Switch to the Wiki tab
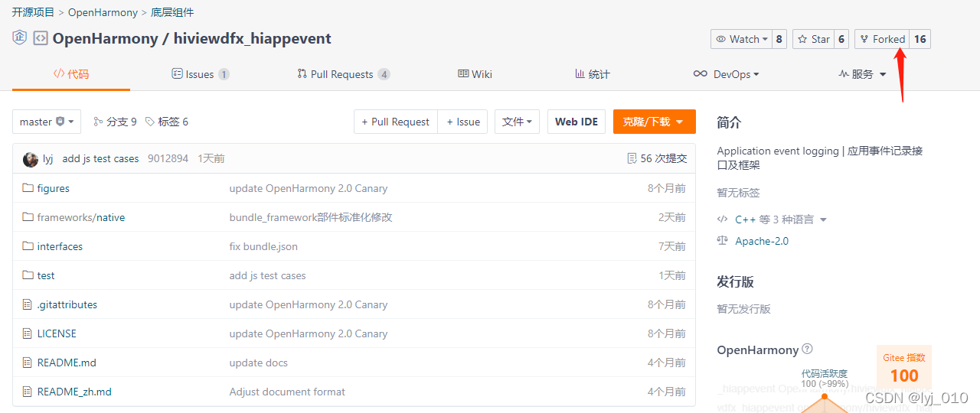 (475, 74)
